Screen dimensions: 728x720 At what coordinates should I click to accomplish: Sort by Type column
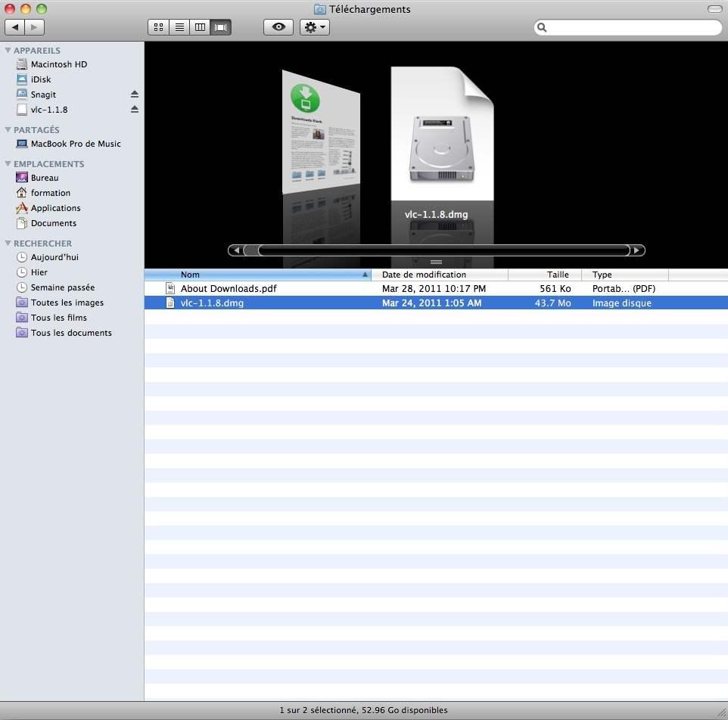pos(625,275)
